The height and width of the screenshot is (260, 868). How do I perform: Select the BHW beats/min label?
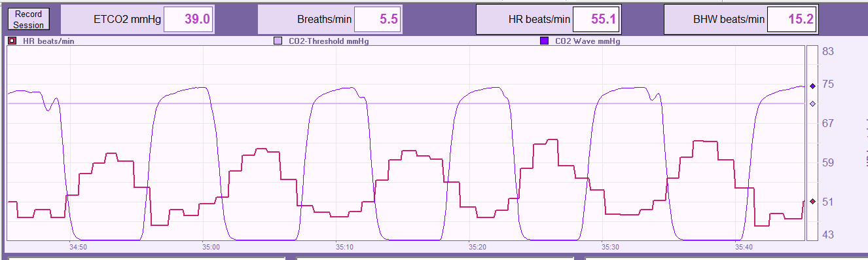tap(729, 20)
